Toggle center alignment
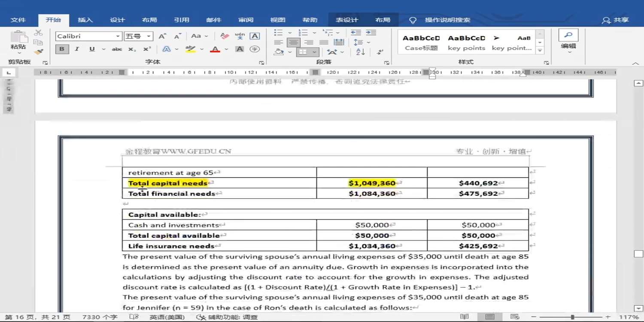Viewport: 644px width, 322px height. tap(294, 43)
